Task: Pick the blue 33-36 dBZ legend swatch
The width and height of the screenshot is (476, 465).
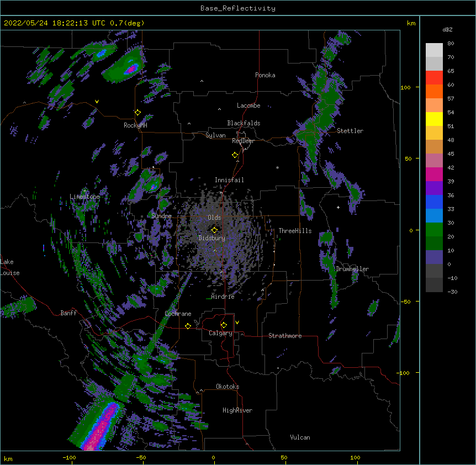Action: point(434,202)
